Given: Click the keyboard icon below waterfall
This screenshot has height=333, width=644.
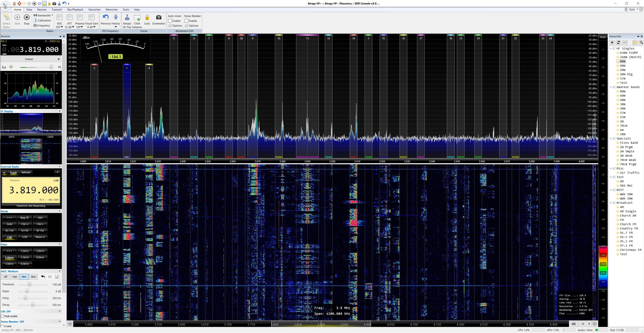Looking at the screenshot, I should point(574,324).
